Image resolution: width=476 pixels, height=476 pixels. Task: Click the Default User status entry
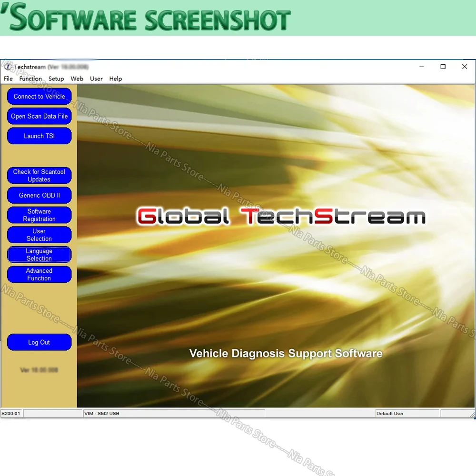[390, 414]
